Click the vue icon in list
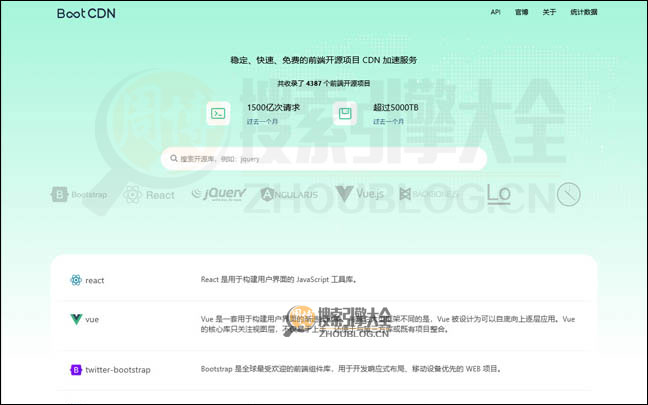The height and width of the screenshot is (405, 648). [x=76, y=319]
